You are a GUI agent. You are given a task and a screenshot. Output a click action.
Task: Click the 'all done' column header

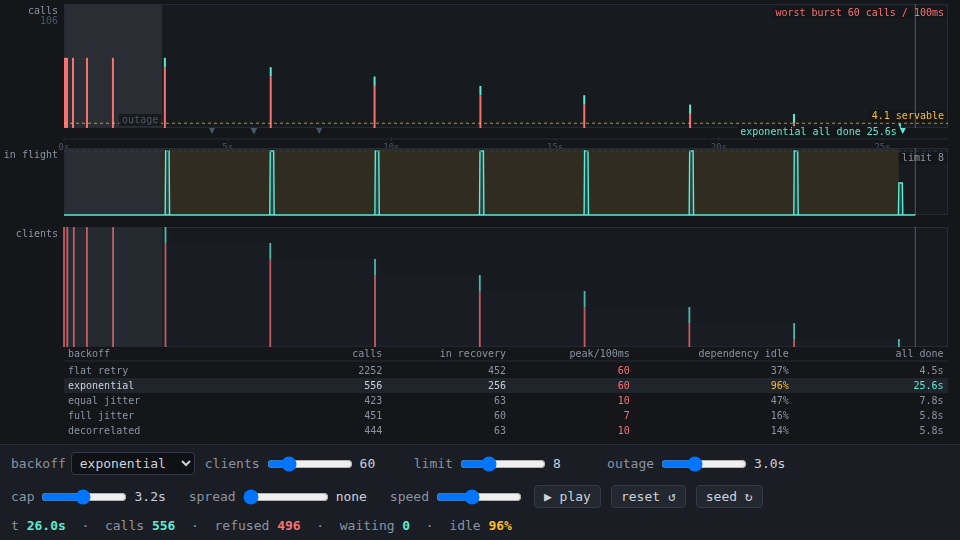click(x=919, y=353)
